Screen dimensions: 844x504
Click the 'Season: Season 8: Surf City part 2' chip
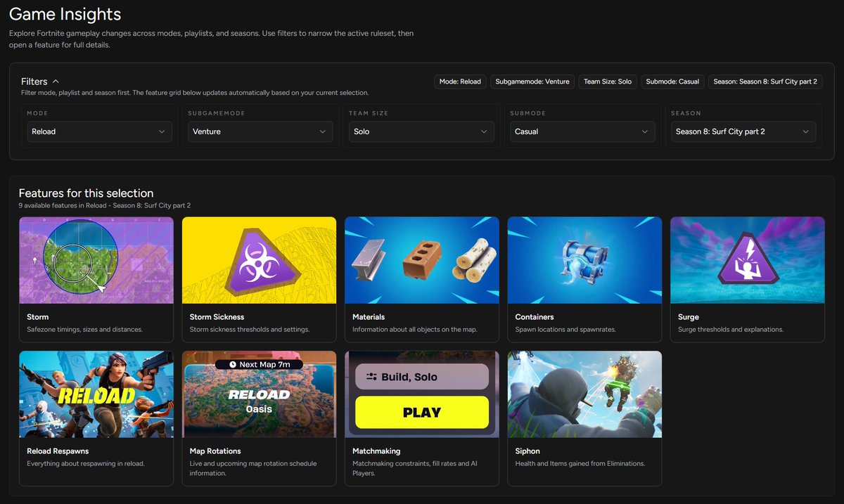click(765, 82)
